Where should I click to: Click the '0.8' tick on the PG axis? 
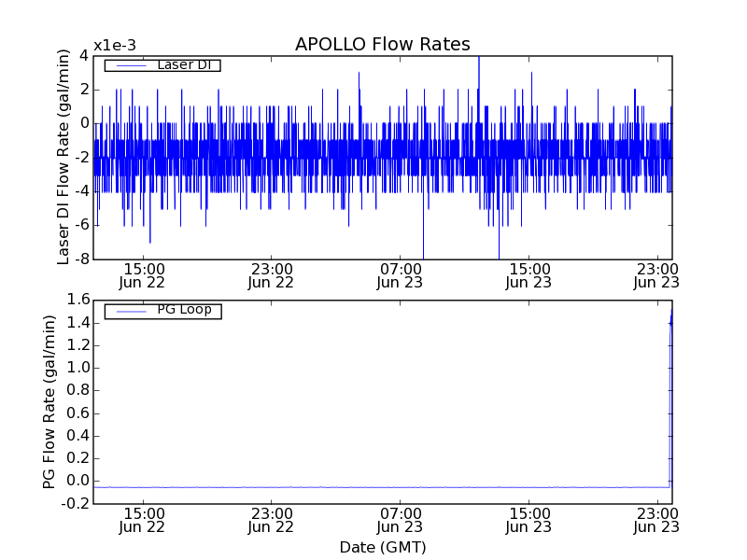click(78, 390)
